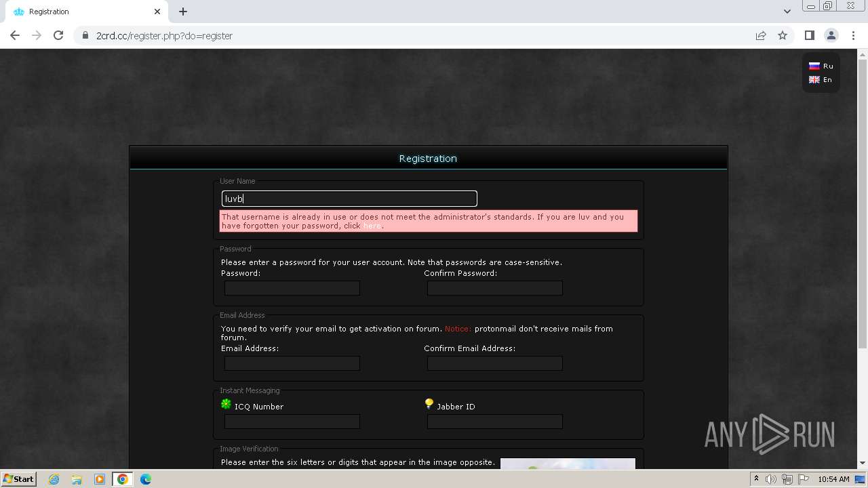Open the tab search dropdown
The width and height of the screenshot is (868, 488).
coord(787,12)
